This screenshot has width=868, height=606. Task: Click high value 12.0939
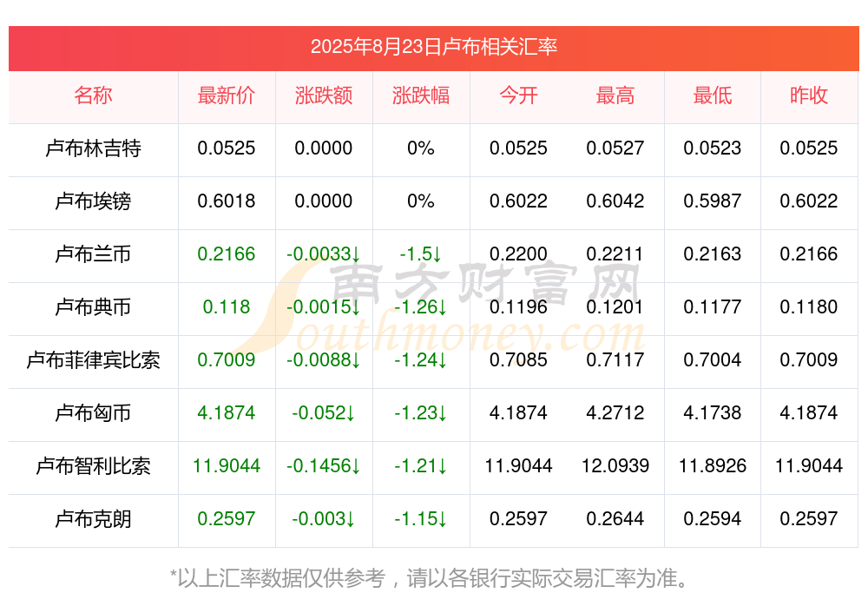click(615, 466)
